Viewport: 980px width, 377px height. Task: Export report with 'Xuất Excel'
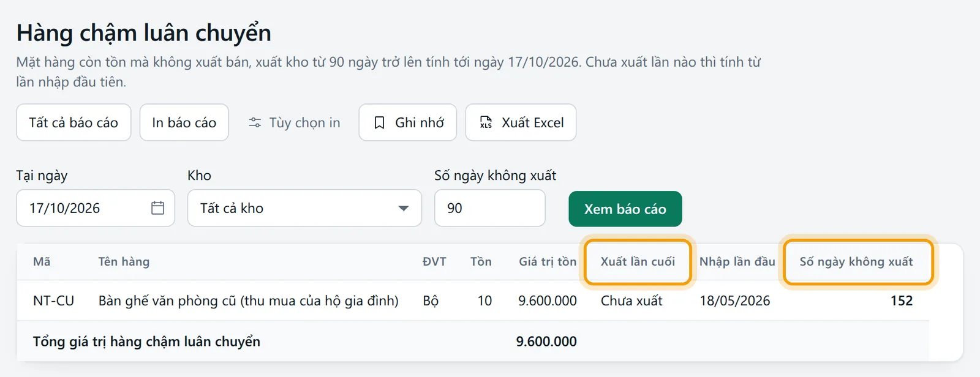[x=521, y=122]
